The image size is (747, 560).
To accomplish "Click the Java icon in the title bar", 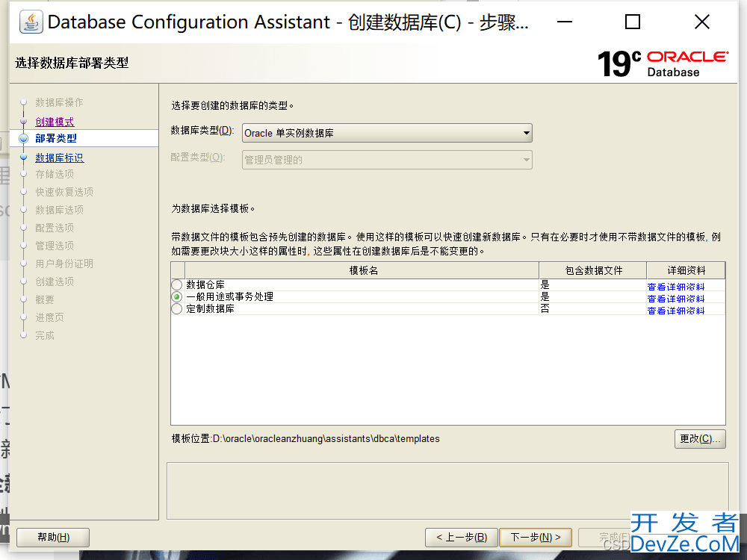I will point(31,22).
